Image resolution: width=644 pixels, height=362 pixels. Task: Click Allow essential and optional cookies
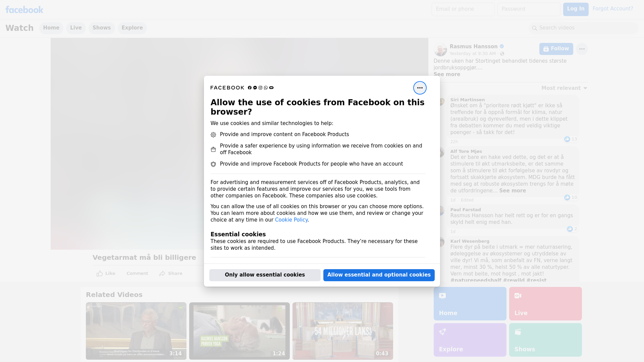click(379, 275)
